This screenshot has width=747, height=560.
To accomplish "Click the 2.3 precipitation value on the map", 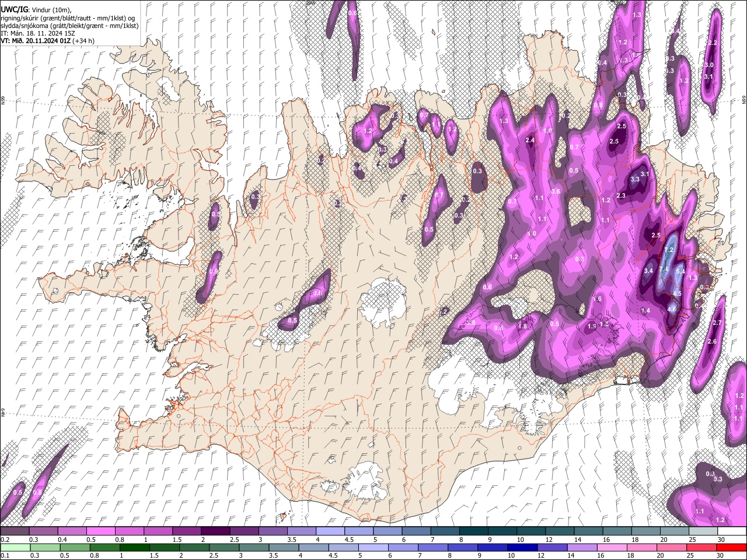I will 621,196.
